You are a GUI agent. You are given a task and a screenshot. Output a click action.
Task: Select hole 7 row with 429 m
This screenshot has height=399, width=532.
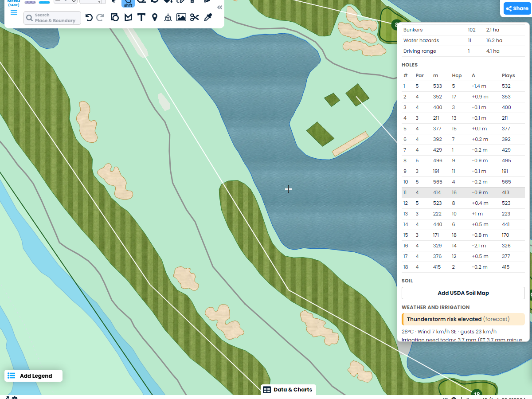point(463,150)
